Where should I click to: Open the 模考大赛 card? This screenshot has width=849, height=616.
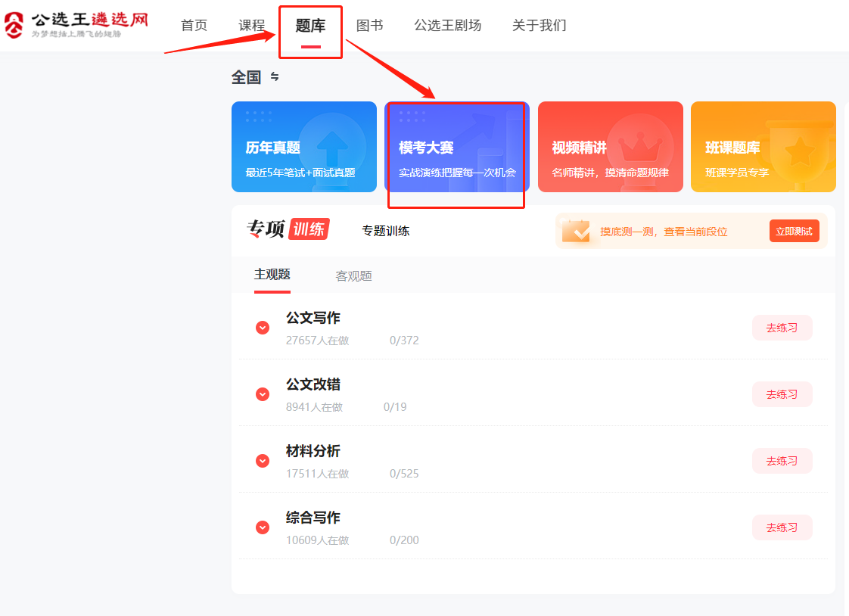[x=456, y=147]
